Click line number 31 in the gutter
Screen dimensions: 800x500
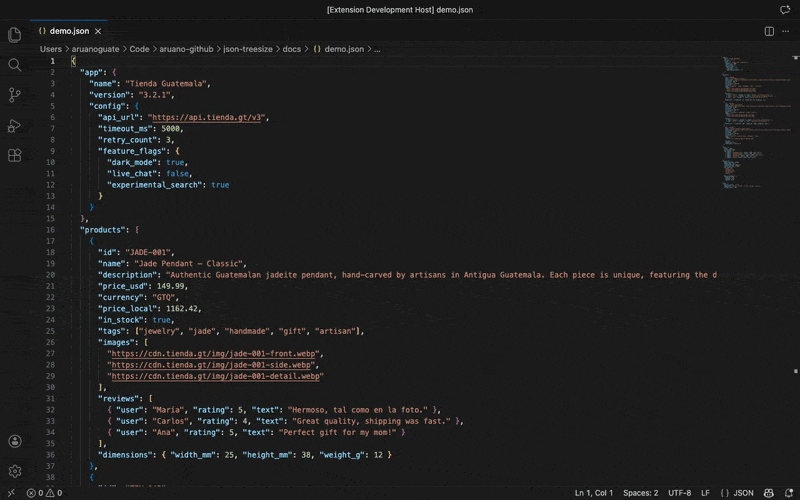[x=51, y=398]
